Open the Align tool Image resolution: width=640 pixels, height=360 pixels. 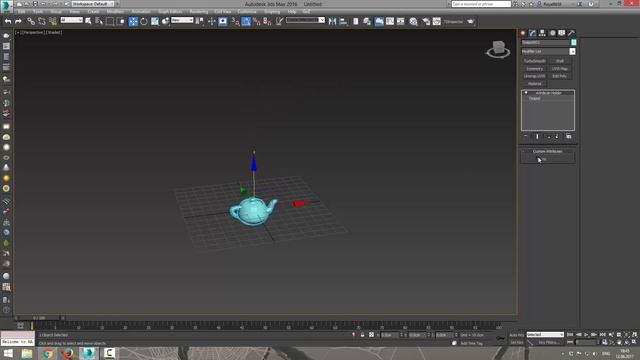point(343,21)
